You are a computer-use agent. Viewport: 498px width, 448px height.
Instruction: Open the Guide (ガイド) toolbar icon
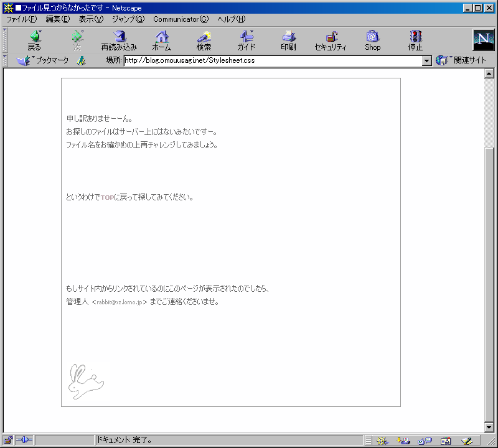click(x=246, y=40)
